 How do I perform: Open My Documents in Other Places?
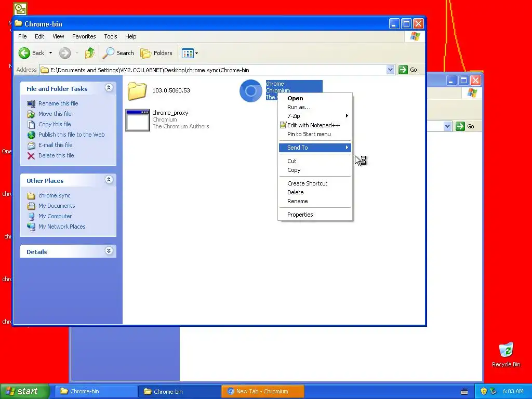[x=57, y=206]
